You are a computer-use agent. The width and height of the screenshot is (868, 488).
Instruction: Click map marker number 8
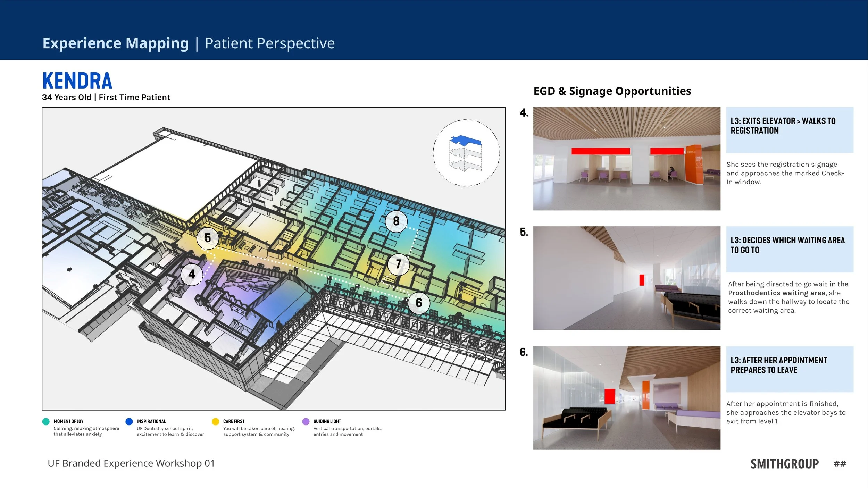[x=396, y=221]
